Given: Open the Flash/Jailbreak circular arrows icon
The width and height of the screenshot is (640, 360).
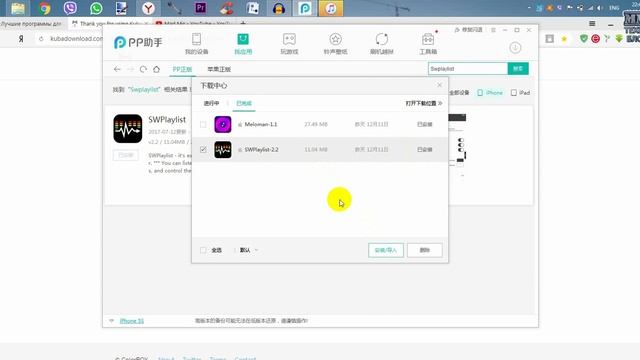Looking at the screenshot, I should coord(382,39).
